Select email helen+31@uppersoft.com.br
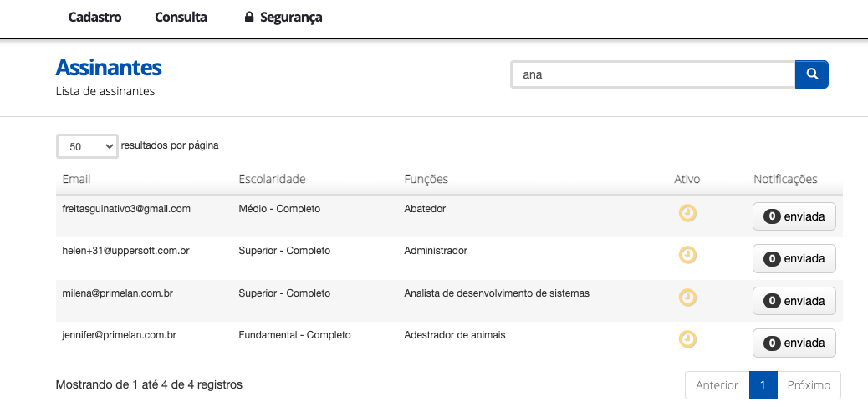The width and height of the screenshot is (868, 407). (125, 251)
